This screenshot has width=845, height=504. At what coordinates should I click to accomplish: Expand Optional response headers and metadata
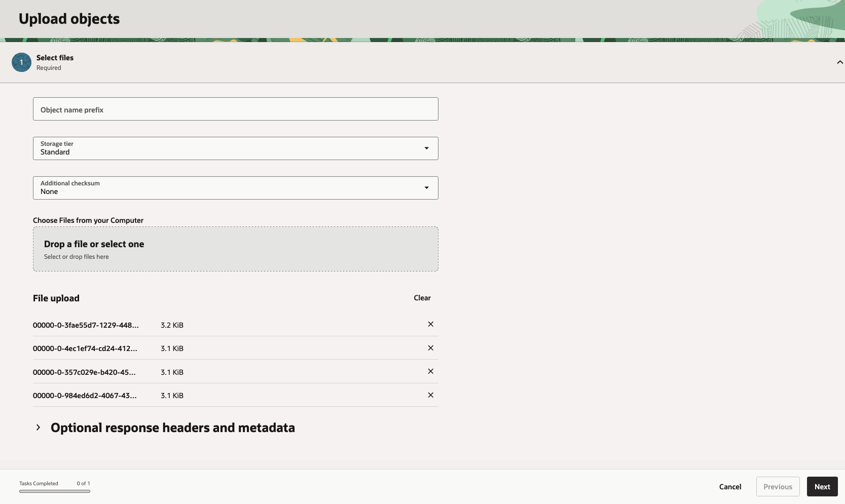[39, 428]
